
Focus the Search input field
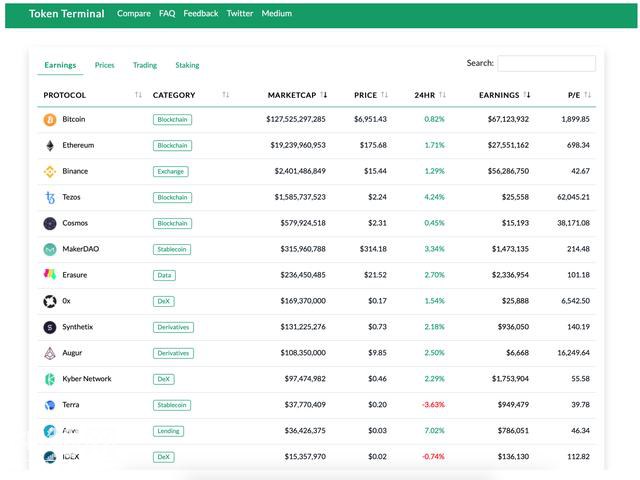point(547,63)
